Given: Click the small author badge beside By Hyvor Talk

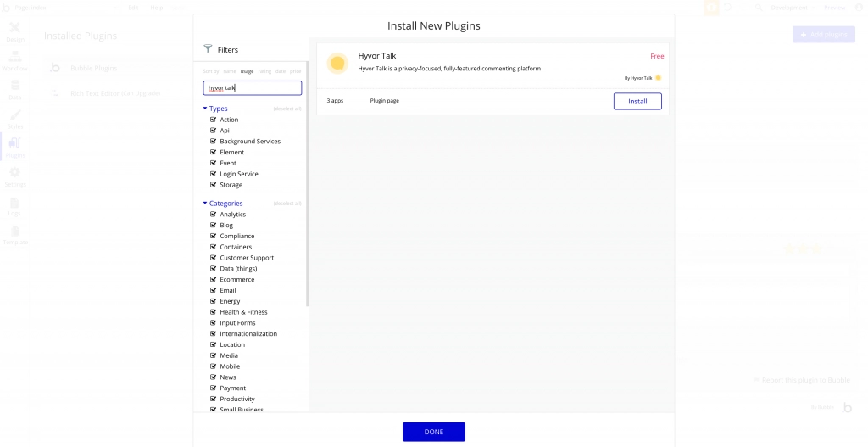Looking at the screenshot, I should [x=658, y=77].
